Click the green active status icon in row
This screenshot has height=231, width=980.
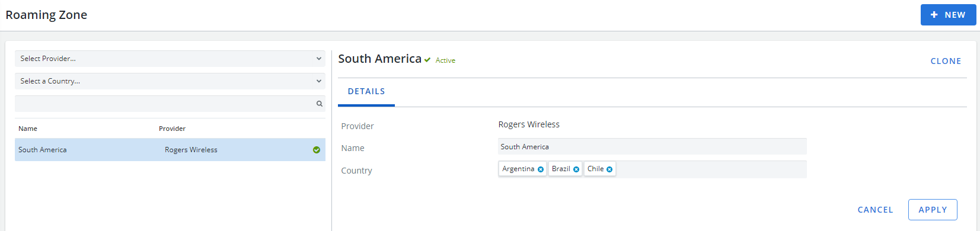[x=317, y=150]
